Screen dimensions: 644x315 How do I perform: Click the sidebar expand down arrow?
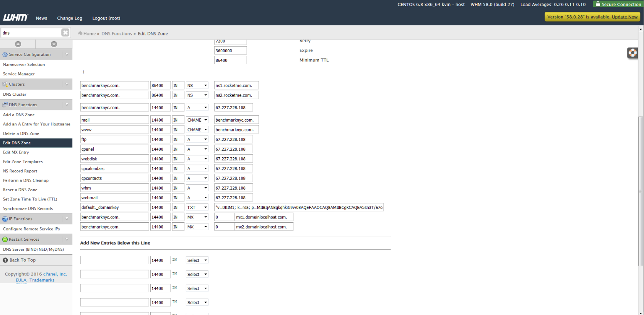coord(54,44)
